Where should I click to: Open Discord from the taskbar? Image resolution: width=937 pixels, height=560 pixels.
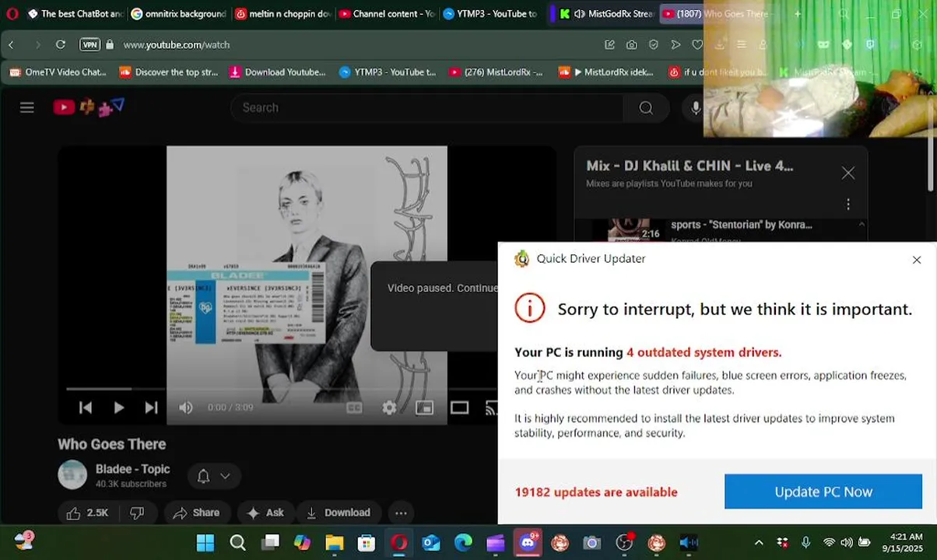tap(528, 543)
